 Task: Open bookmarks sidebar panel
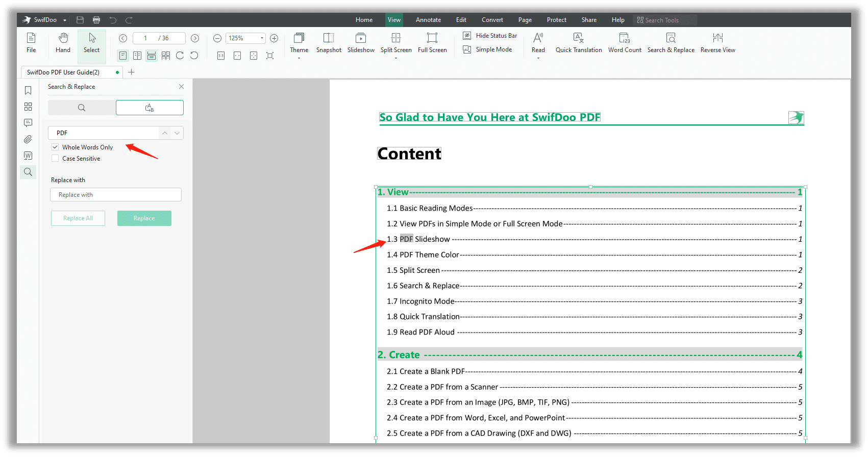point(28,90)
